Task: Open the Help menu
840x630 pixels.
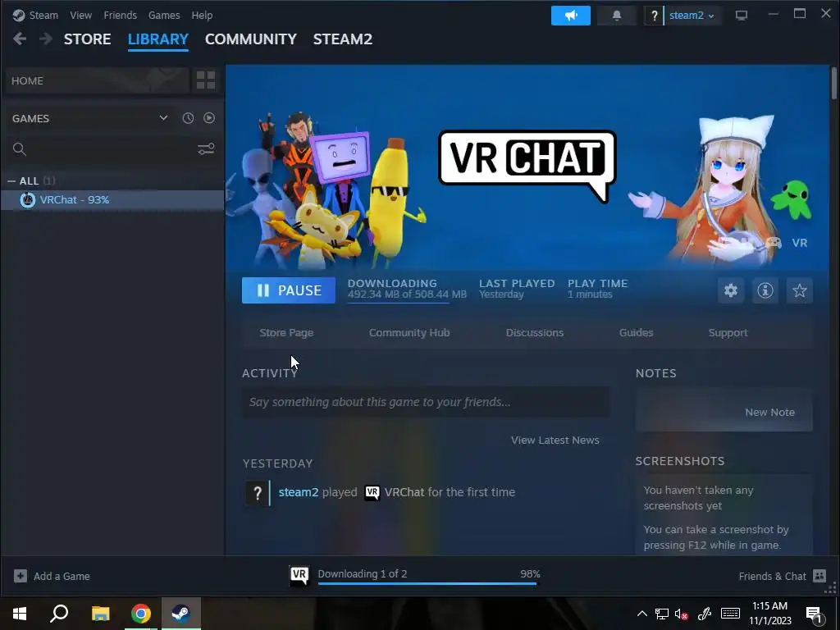Action: [202, 15]
